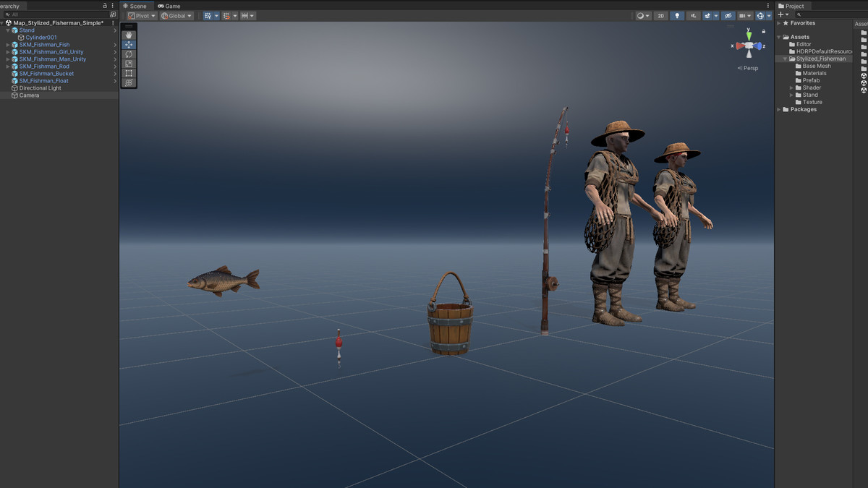Expand SKM_Fishrman_Girl_Unity in Hierarchy
868x488 pixels.
tap(8, 52)
